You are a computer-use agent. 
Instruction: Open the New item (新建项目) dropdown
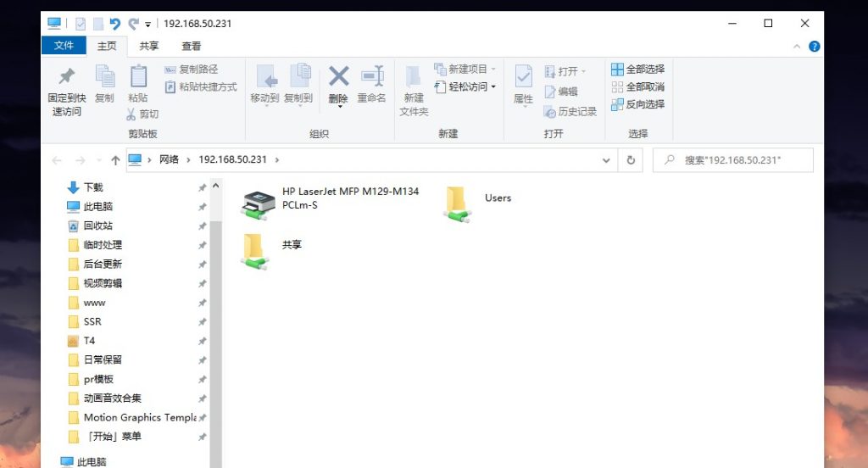pos(465,70)
